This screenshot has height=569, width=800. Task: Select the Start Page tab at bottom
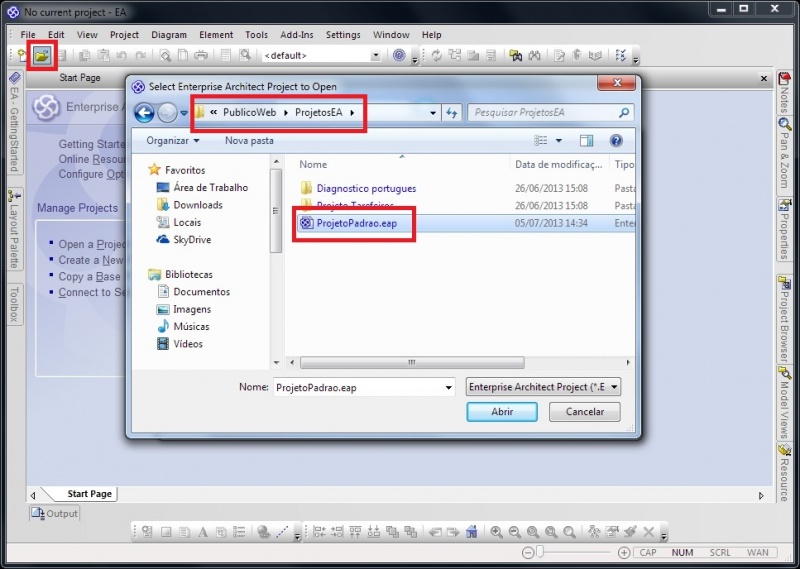point(89,493)
